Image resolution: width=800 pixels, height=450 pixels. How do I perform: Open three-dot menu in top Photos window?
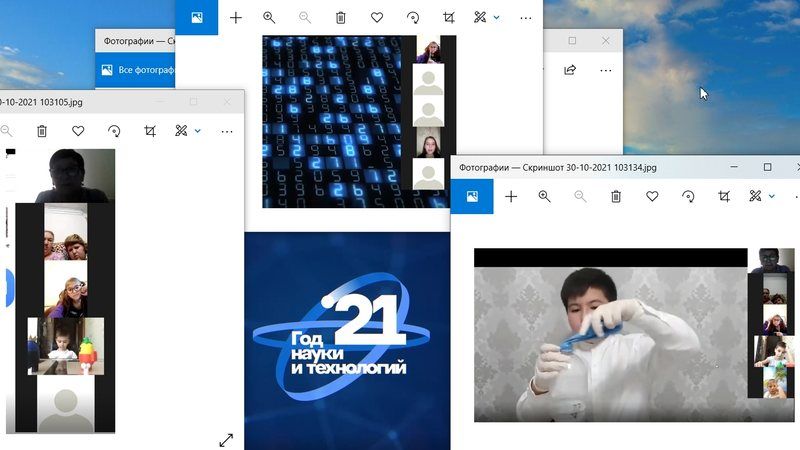[526, 18]
